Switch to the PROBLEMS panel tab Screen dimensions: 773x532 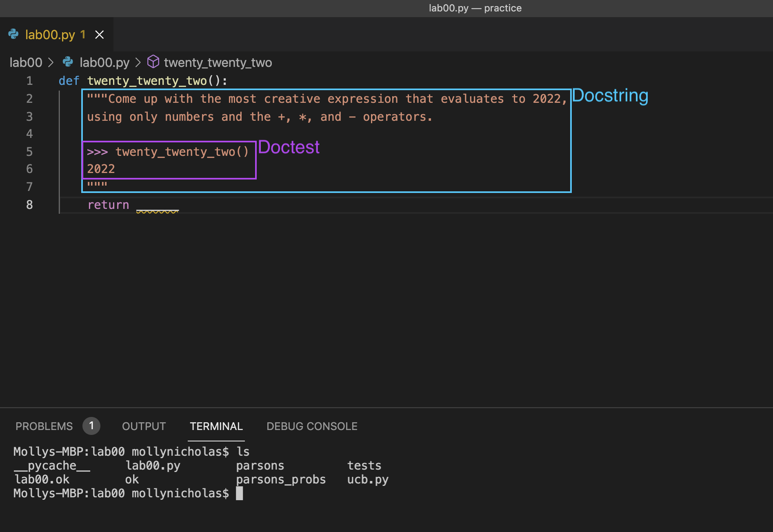tap(44, 426)
